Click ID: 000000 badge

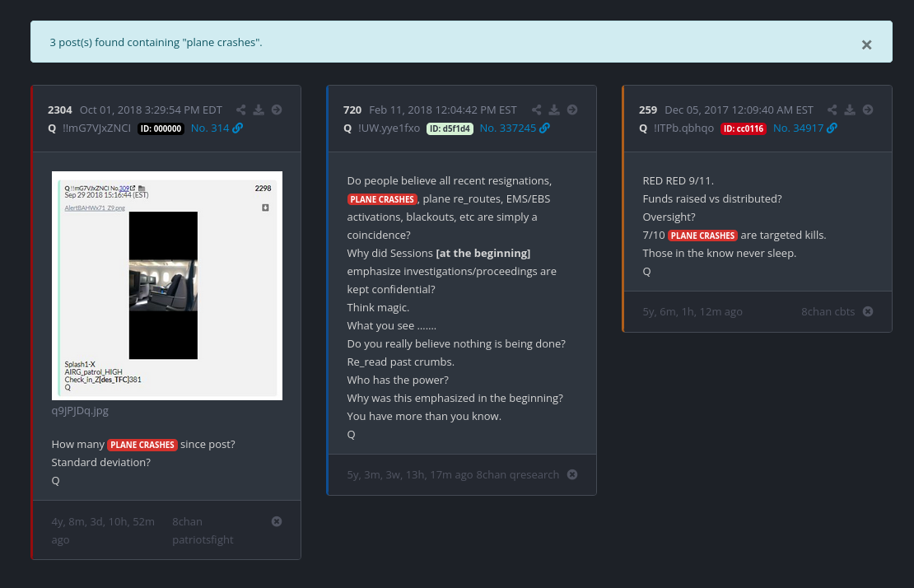click(x=161, y=128)
